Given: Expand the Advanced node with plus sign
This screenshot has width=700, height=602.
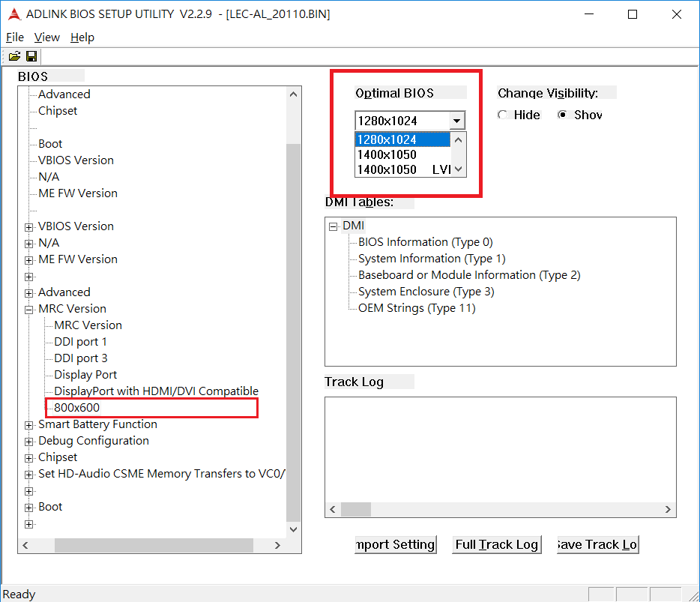Looking at the screenshot, I should pyautogui.click(x=29, y=293).
